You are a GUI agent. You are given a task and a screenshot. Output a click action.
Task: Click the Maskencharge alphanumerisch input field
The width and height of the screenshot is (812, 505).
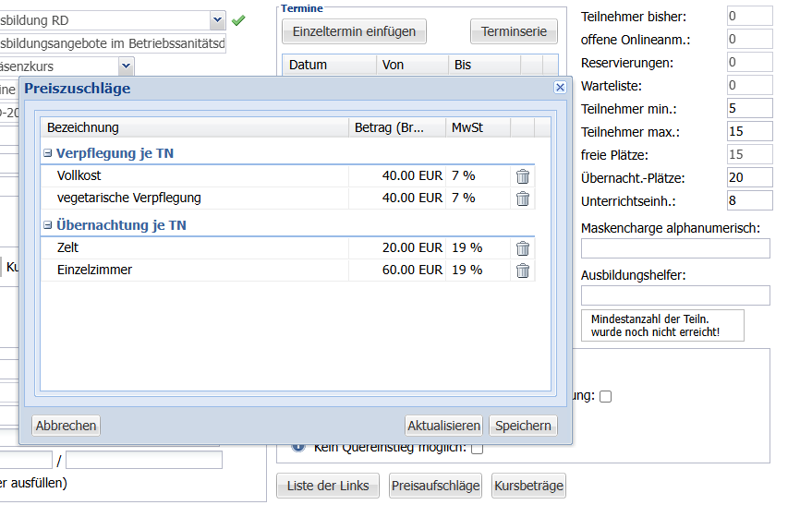click(675, 248)
